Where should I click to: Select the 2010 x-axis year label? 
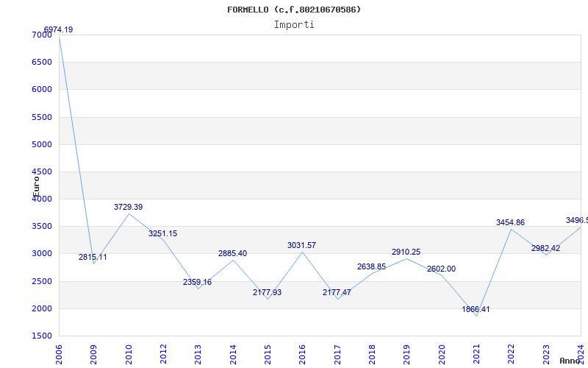click(129, 355)
